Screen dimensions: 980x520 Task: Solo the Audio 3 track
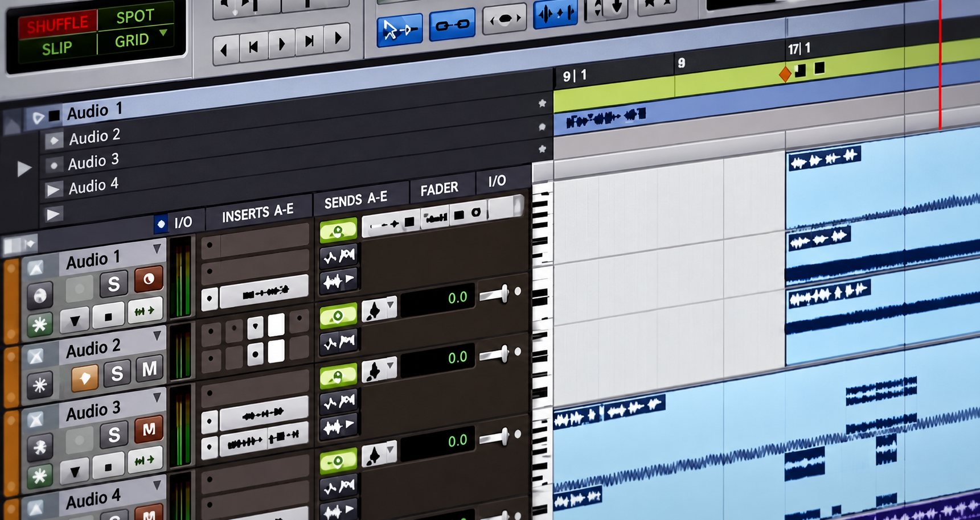(114, 435)
